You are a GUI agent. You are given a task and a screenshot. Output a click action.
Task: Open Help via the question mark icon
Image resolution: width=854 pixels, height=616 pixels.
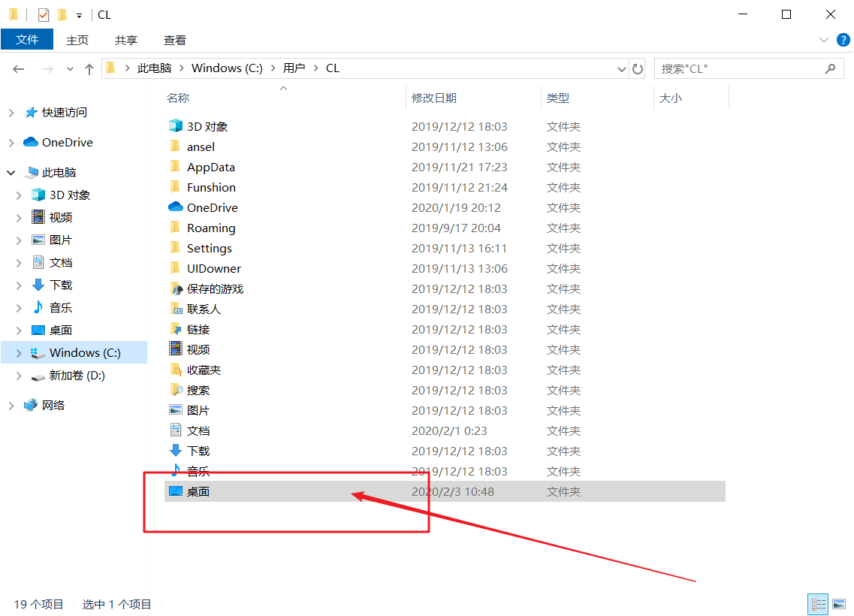843,40
